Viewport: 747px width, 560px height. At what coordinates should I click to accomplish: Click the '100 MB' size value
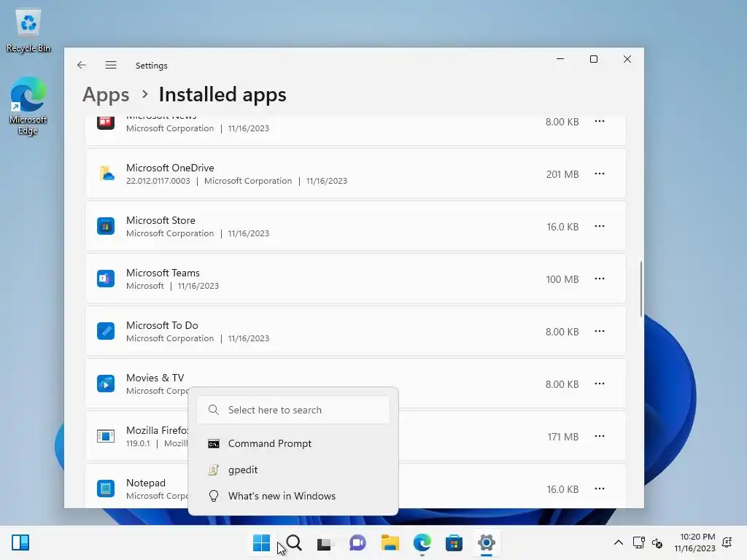(562, 279)
